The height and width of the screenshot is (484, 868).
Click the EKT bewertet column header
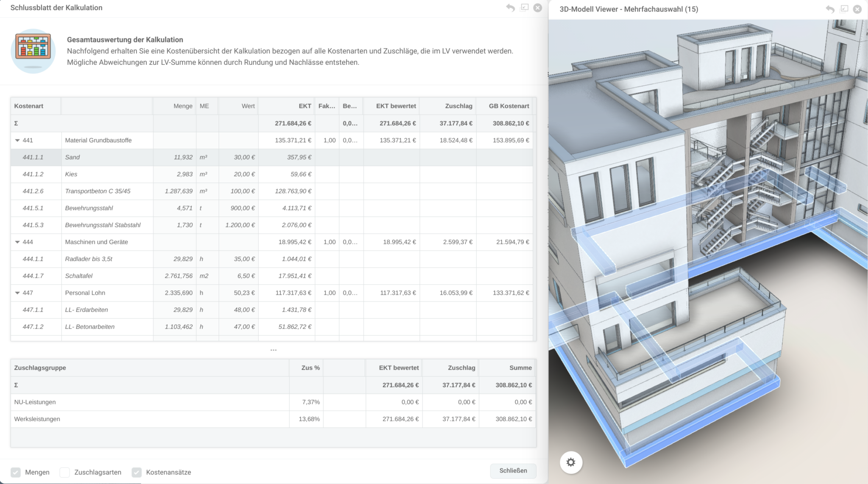tap(393, 106)
